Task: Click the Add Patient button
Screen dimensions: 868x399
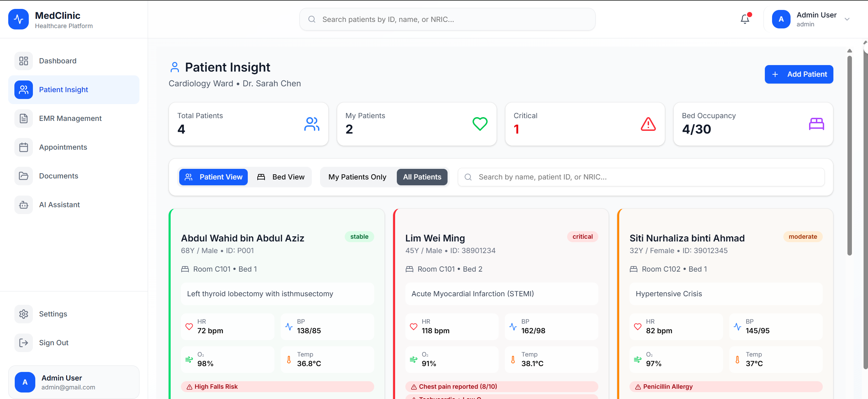Action: click(x=799, y=74)
